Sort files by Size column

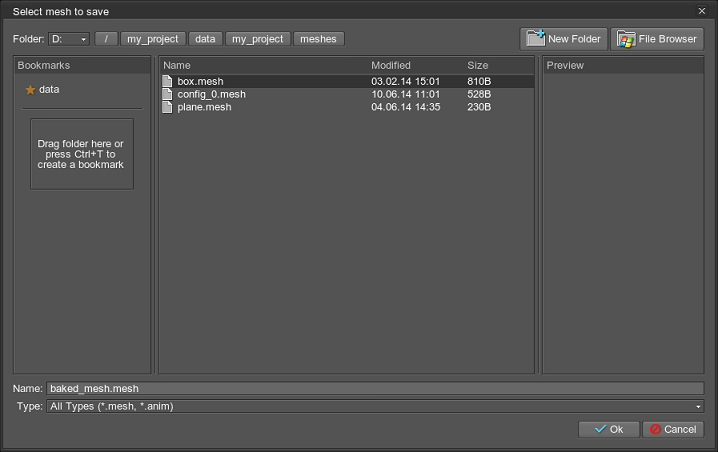click(497, 65)
